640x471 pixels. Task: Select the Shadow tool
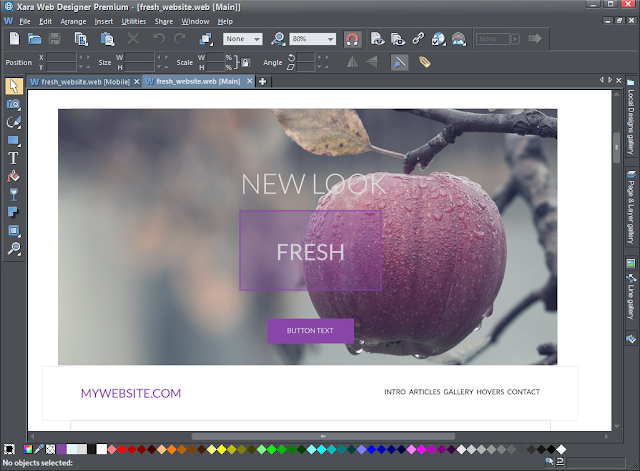coord(13,212)
